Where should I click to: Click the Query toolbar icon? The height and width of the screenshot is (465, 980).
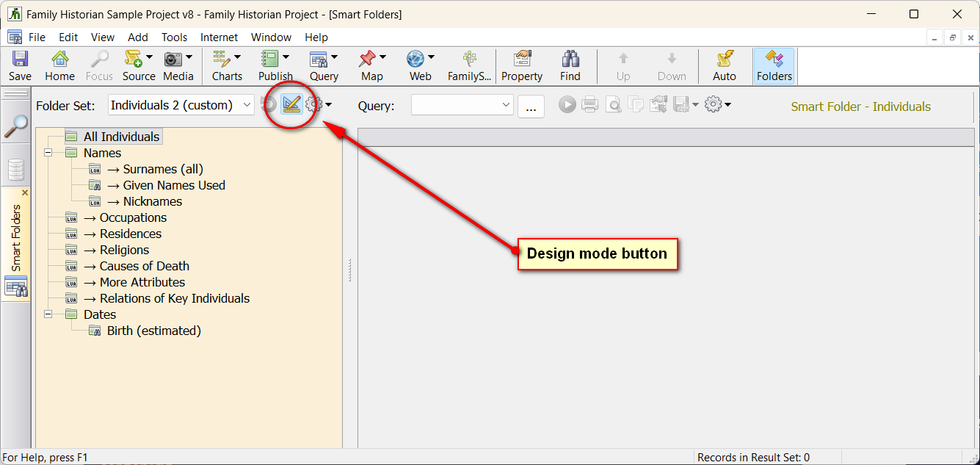coord(318,60)
